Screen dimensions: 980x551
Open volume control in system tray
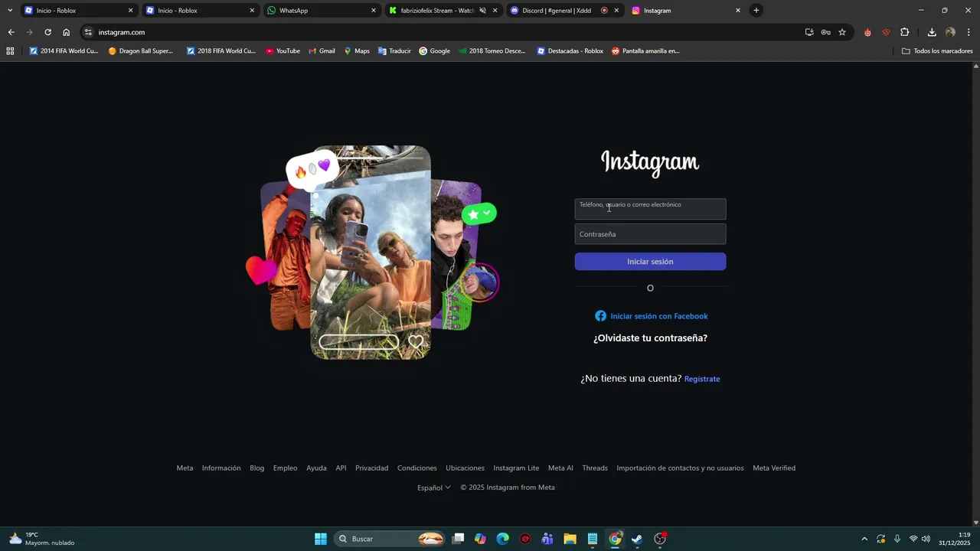point(926,539)
